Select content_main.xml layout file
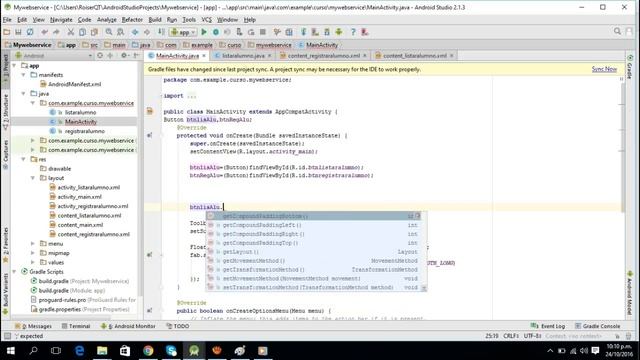This screenshot has width=640, height=360. [80, 225]
